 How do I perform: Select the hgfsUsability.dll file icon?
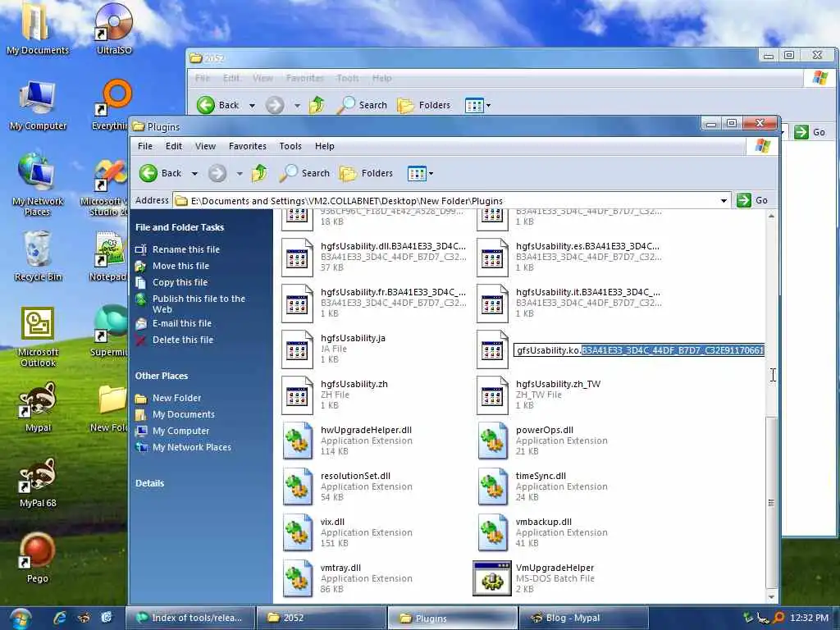[x=297, y=258]
